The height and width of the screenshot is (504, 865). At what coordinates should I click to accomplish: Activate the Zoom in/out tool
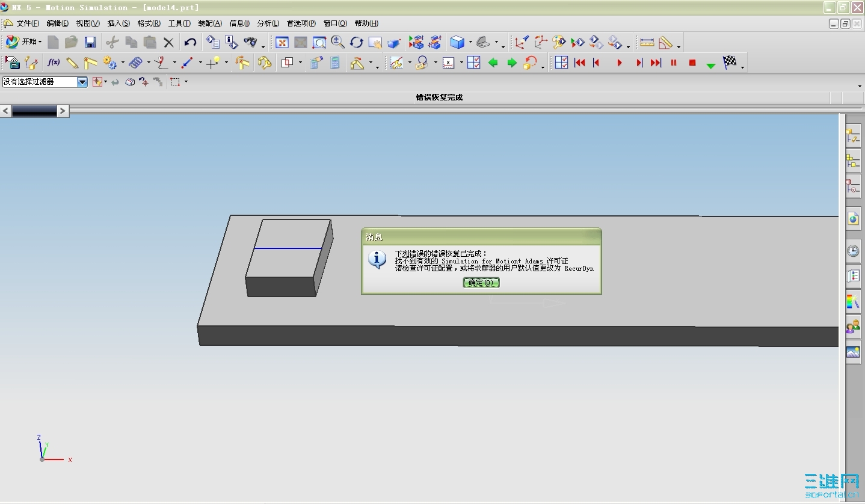(x=338, y=42)
